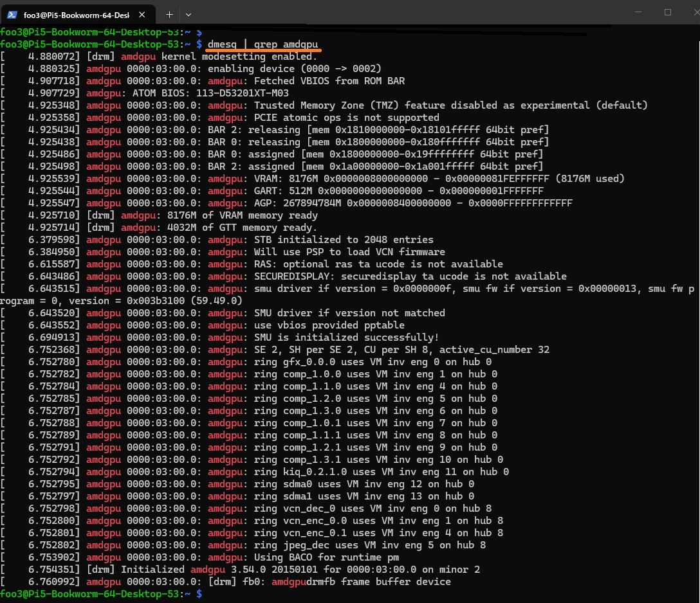Click the 'Using BACO for runtime pm' line
700x603 pixels.
pyautogui.click(x=326, y=557)
